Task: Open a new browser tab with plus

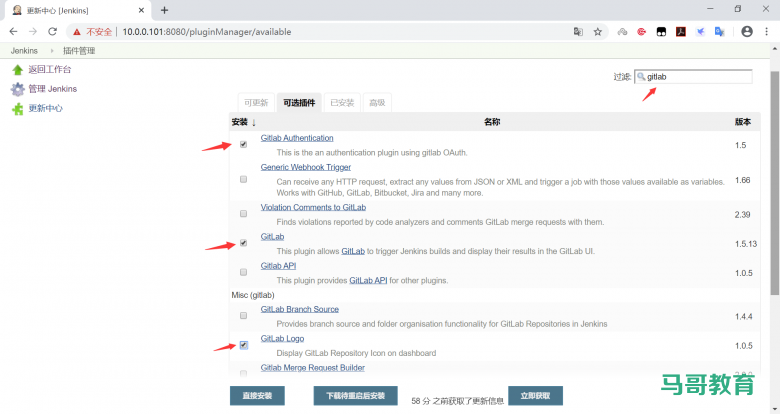Action: (165, 10)
